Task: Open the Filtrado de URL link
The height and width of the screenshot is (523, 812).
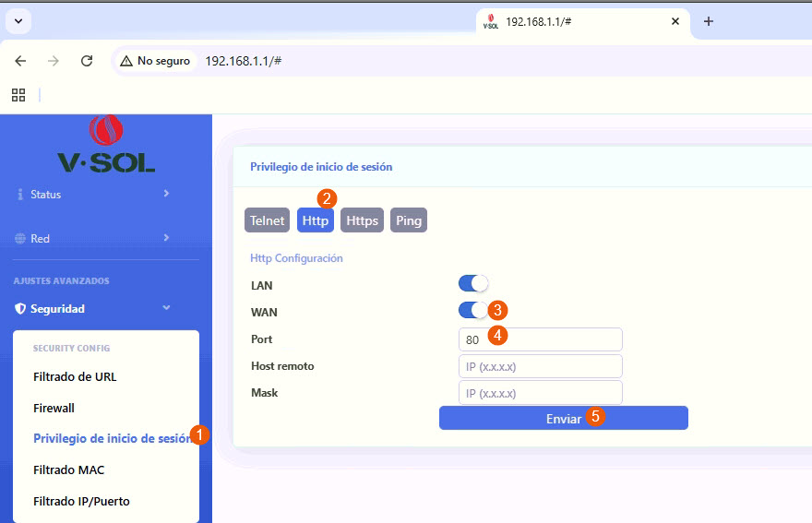Action: tap(75, 376)
